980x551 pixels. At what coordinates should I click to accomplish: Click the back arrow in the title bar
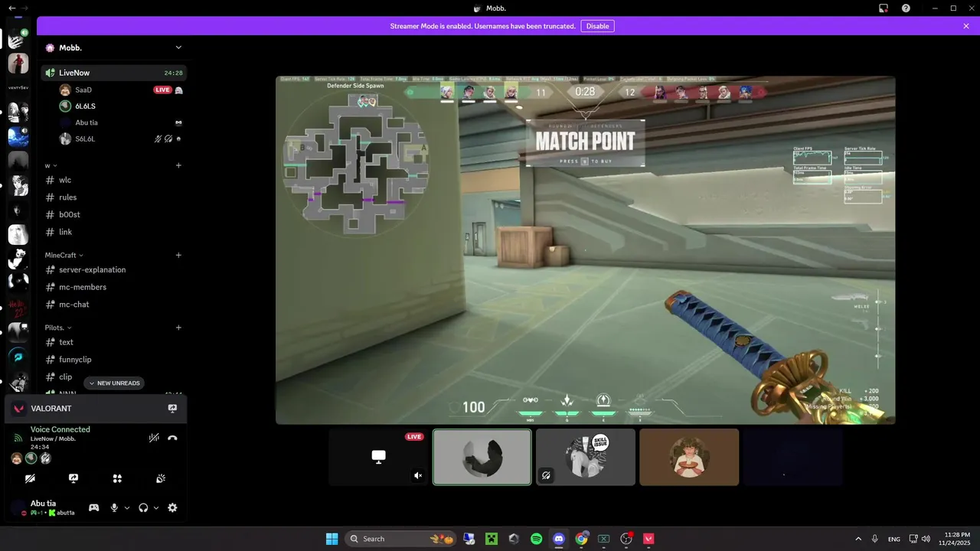pyautogui.click(x=11, y=8)
